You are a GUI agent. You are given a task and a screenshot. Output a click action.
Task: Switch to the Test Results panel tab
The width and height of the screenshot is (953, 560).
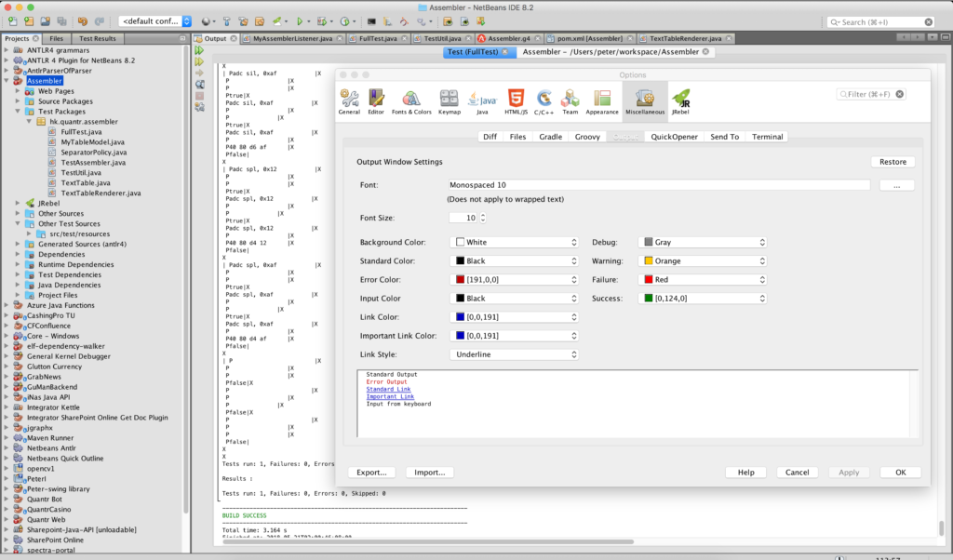pyautogui.click(x=97, y=38)
